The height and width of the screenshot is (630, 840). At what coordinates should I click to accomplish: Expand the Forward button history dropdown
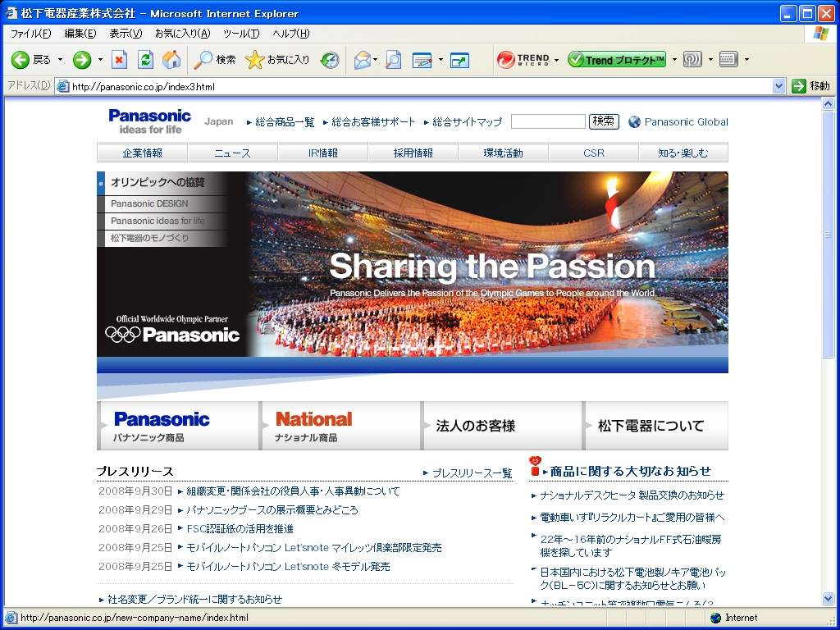(99, 59)
